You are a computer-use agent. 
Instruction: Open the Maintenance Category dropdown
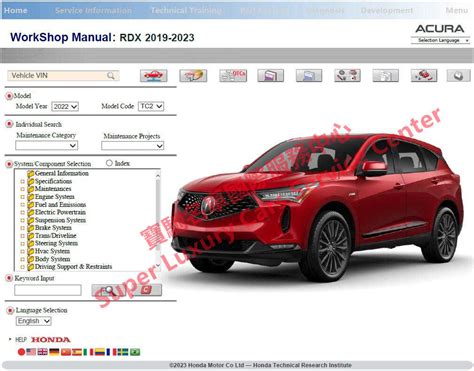coord(47,145)
